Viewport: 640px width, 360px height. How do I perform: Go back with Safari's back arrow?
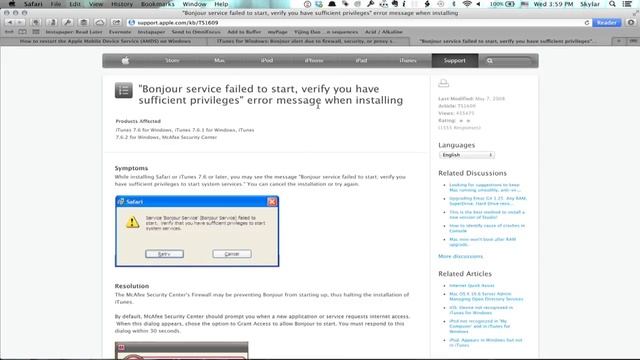click(10, 22)
